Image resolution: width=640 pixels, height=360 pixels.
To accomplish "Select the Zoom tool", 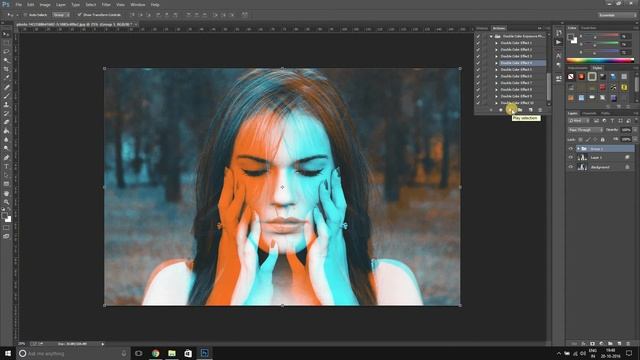I will point(6,202).
